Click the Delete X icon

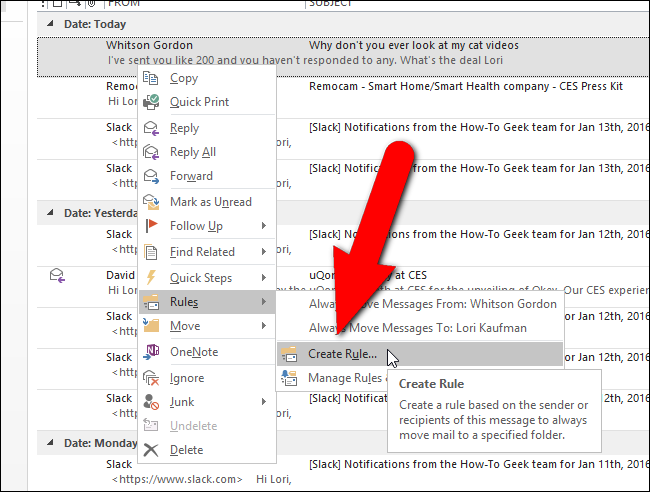pos(151,450)
